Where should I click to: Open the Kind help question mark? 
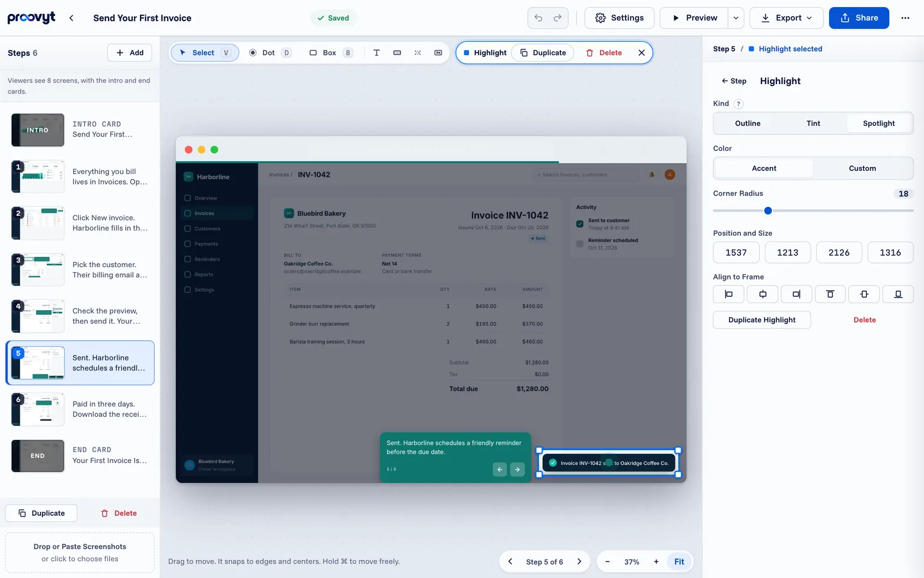739,103
